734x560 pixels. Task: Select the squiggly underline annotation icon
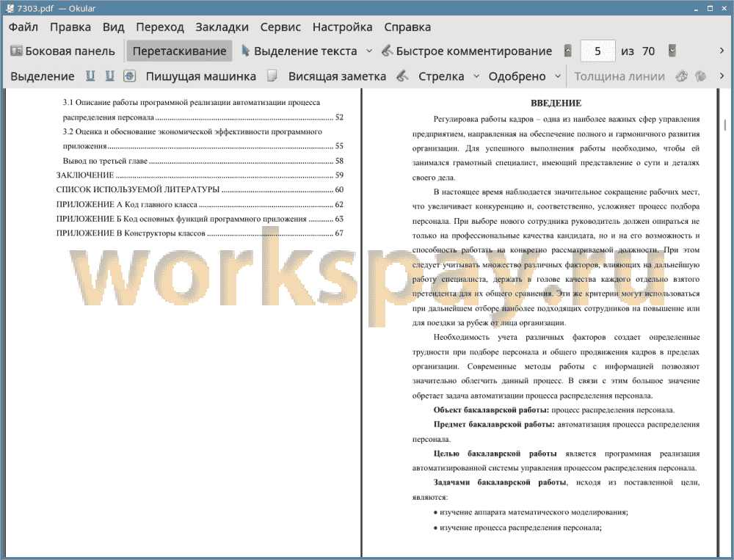tap(109, 76)
